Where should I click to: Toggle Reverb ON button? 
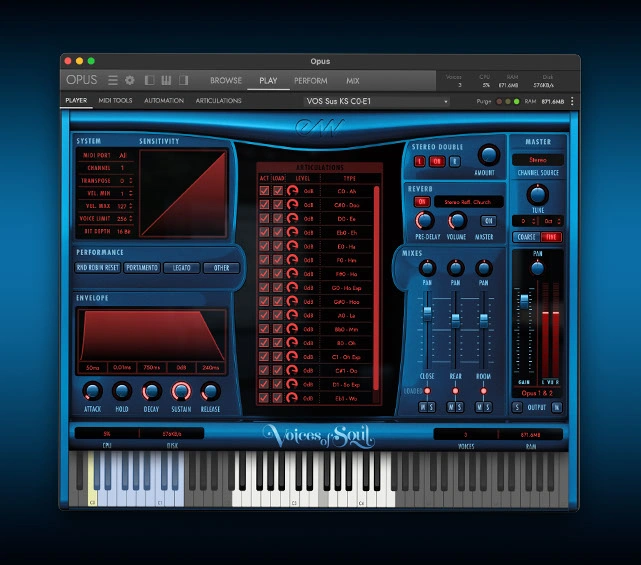422,202
